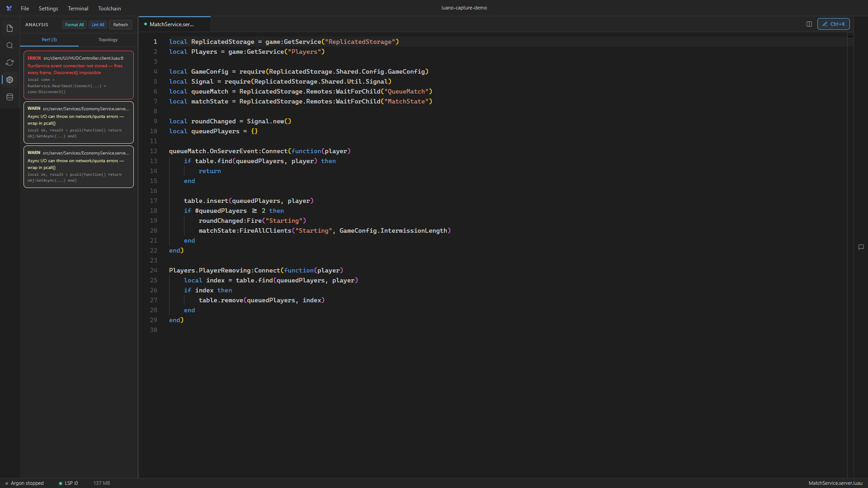Click the local queuedPlayers = {} line
868x488 pixels.
pos(213,131)
